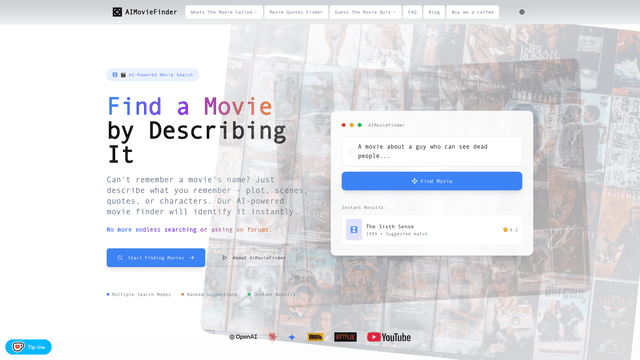The image size is (640, 360).
Task: Click the red Claude starburst logo
Action: coord(272,337)
